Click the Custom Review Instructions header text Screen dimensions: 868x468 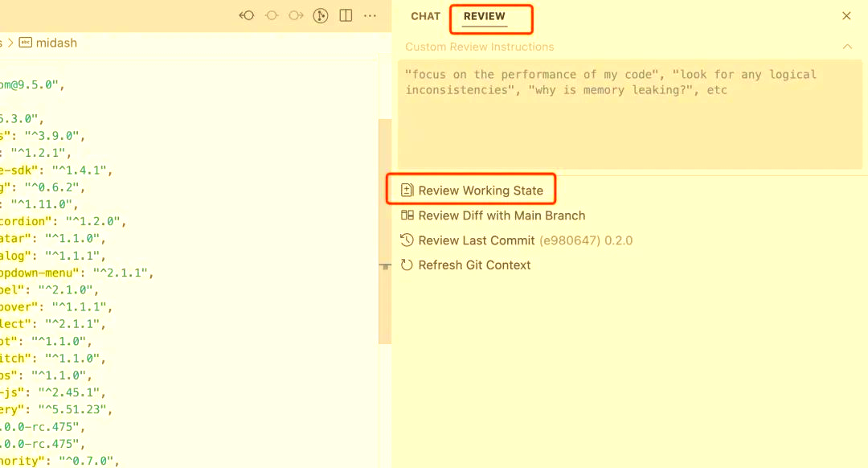click(479, 47)
